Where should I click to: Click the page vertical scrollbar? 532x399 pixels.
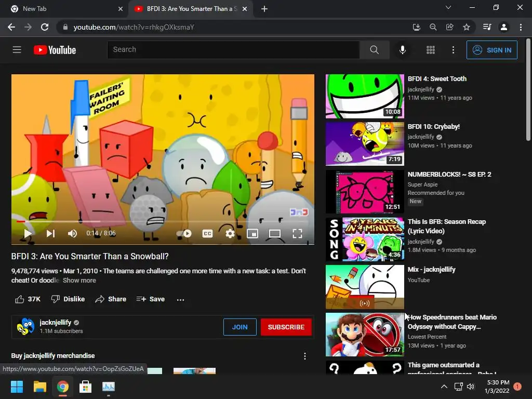click(x=528, y=90)
